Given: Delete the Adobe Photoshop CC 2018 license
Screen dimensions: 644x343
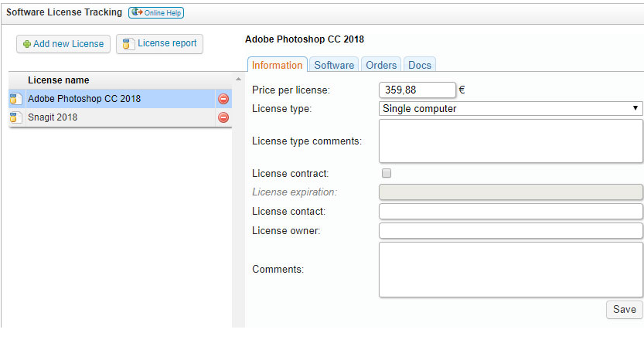Looking at the screenshot, I should click(223, 99).
